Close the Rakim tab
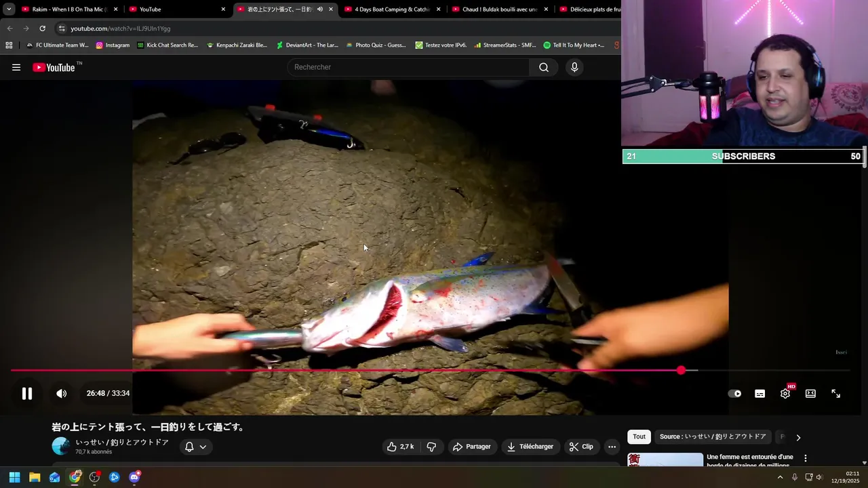Viewport: 868px width, 488px height. point(115,9)
